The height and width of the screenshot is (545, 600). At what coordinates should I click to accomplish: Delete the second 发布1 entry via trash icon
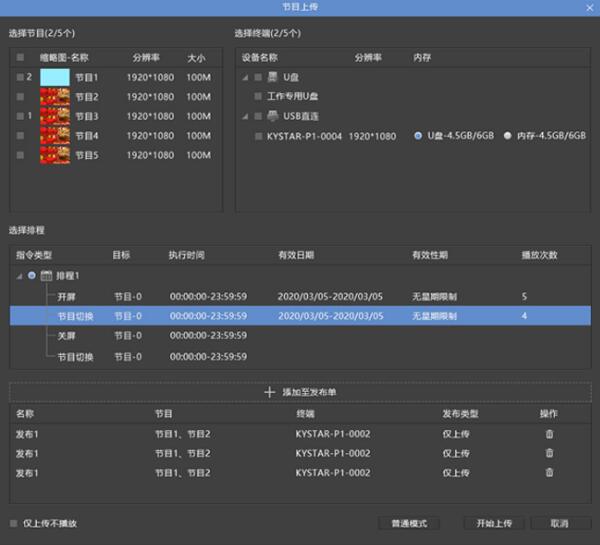pyautogui.click(x=549, y=453)
